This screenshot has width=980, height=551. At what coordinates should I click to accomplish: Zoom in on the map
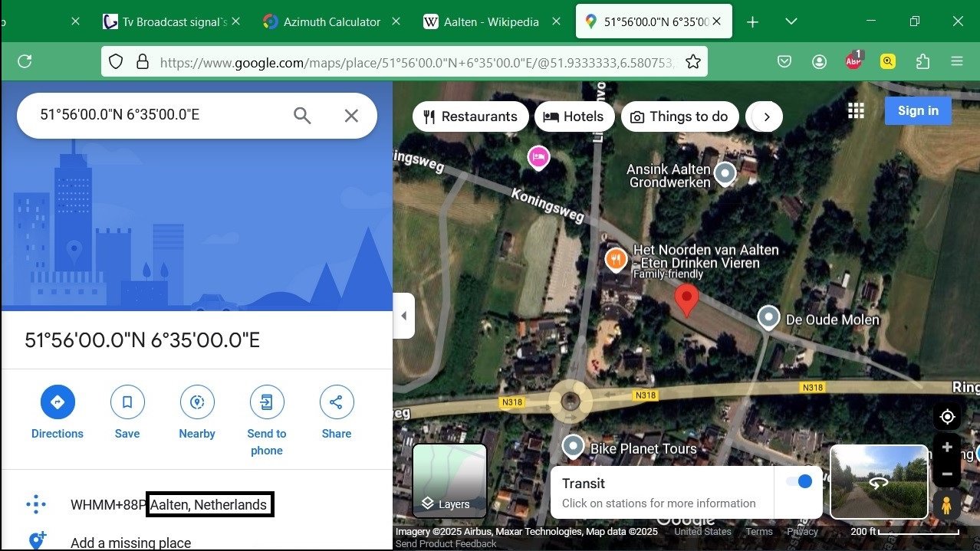coord(947,447)
